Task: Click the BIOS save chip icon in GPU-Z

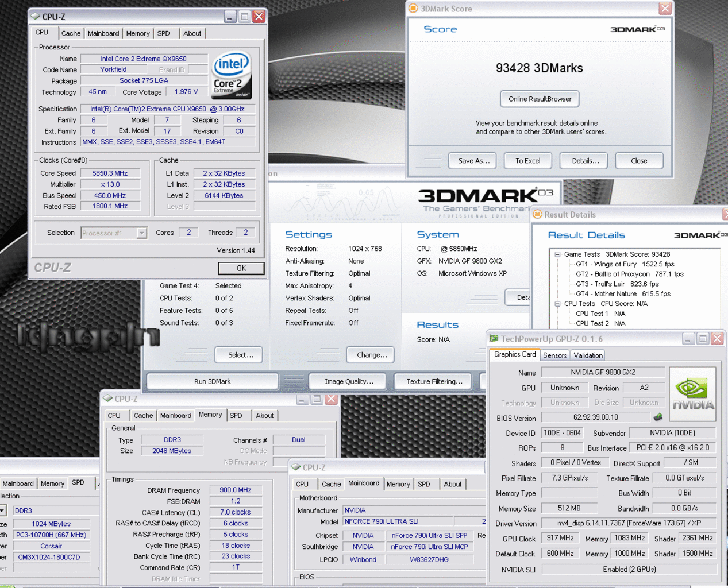Action: coord(658,417)
